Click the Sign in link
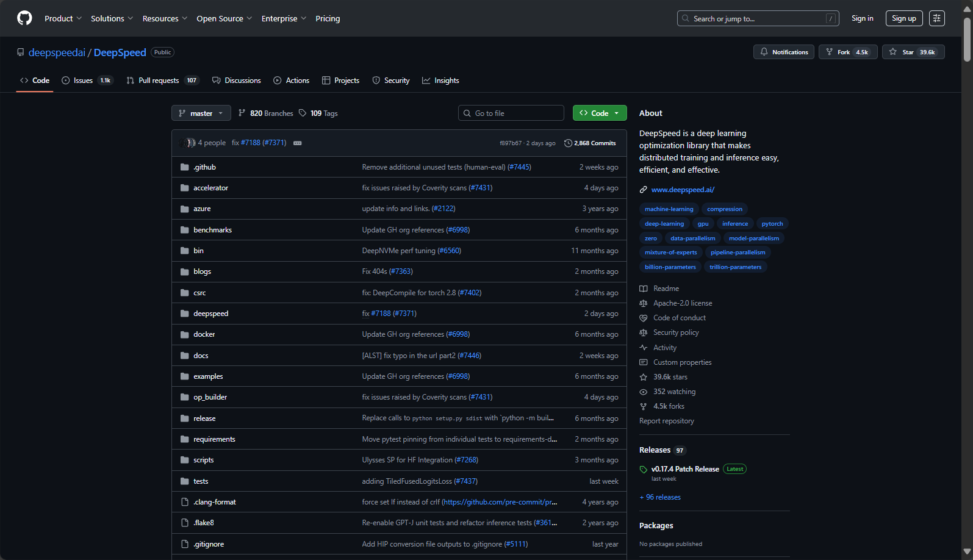Viewport: 973px width, 560px height. coord(862,18)
